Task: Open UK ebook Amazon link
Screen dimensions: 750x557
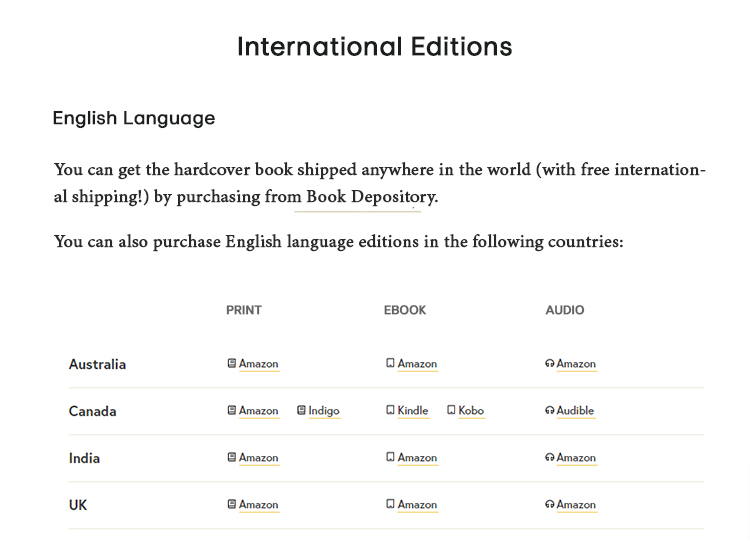Action: click(417, 504)
